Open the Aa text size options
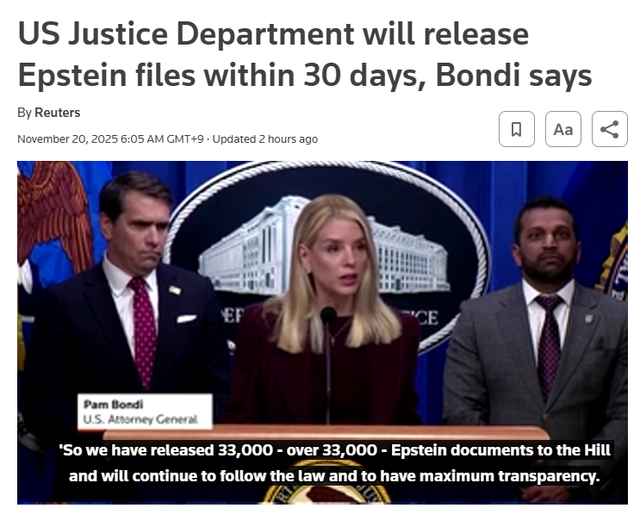The height and width of the screenshot is (513, 640). tap(563, 129)
